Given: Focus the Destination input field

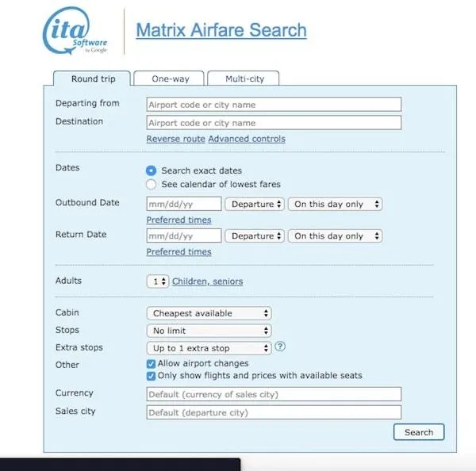Looking at the screenshot, I should (274, 123).
